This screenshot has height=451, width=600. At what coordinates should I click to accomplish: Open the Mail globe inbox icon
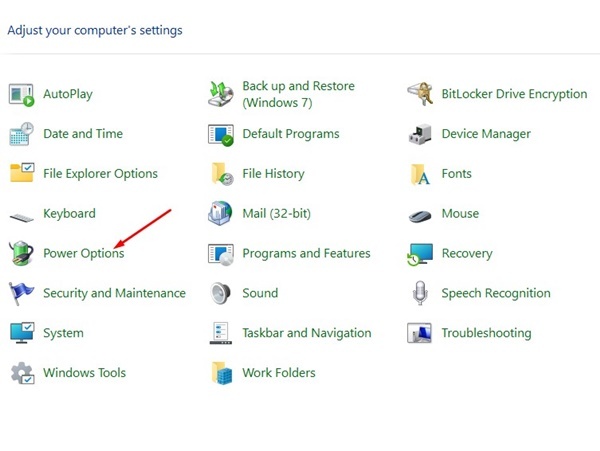click(220, 213)
